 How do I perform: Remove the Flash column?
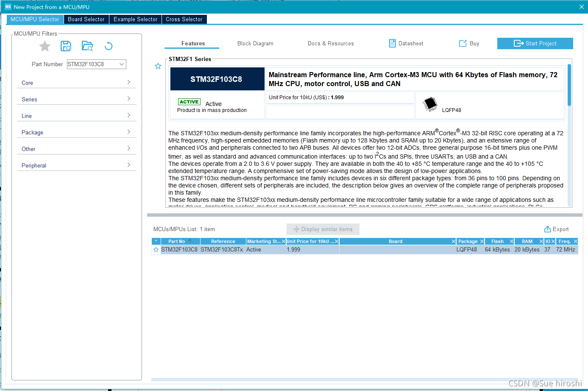tap(512, 241)
